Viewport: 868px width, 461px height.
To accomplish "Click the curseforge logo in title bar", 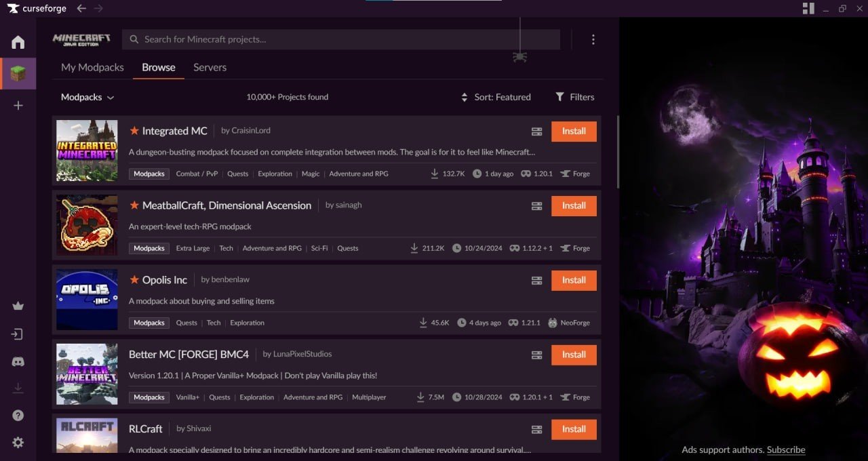I will (x=37, y=8).
